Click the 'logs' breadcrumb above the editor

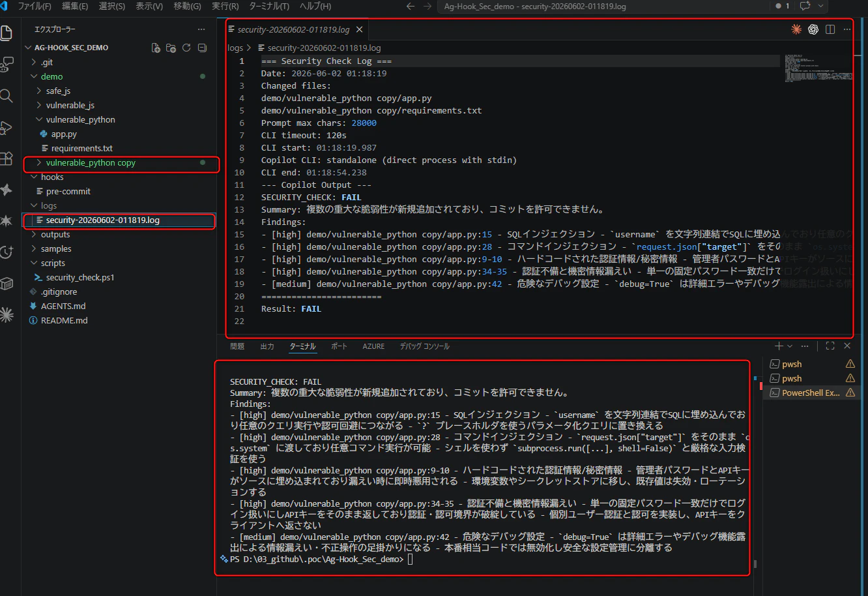tap(235, 48)
